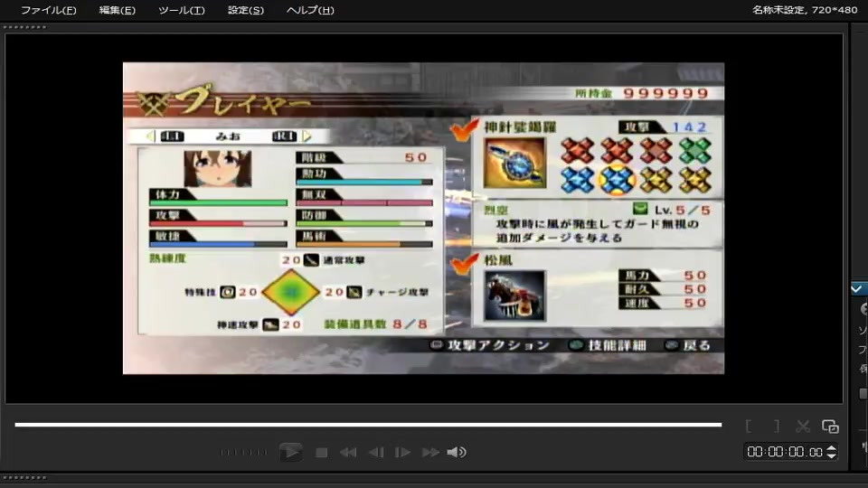Viewport: 868px width, 488px height.
Task: Step back one frame
Action: [x=376, y=453]
